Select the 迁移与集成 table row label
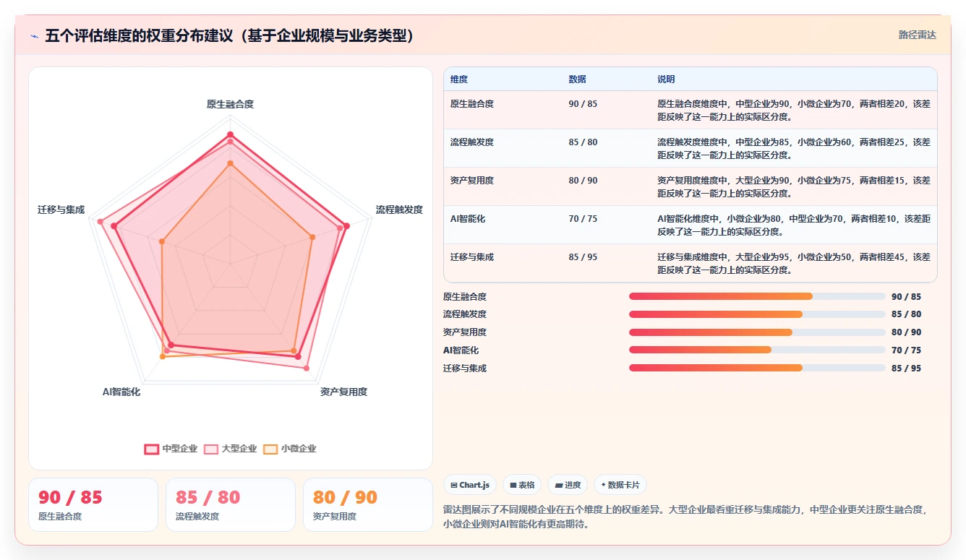Image resolution: width=966 pixels, height=560 pixels. click(x=472, y=257)
